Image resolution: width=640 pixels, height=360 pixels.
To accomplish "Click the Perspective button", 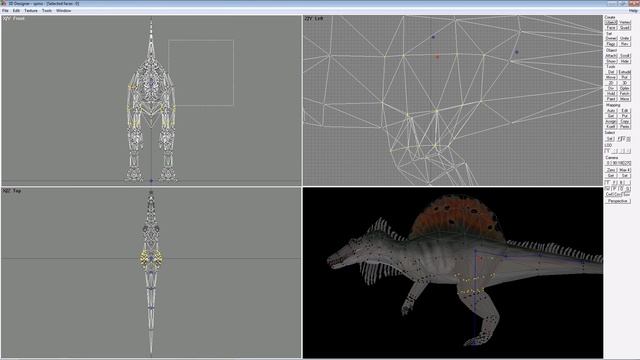I will [x=618, y=201].
